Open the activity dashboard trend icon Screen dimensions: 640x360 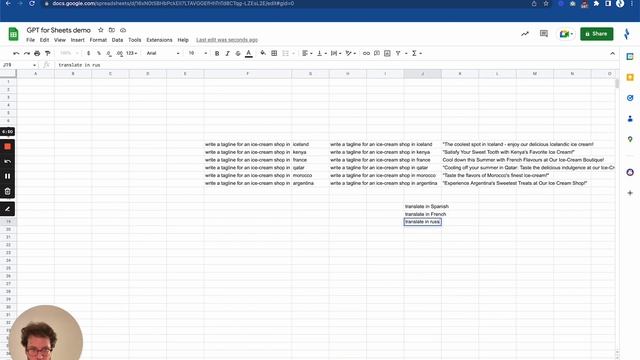(x=525, y=34)
